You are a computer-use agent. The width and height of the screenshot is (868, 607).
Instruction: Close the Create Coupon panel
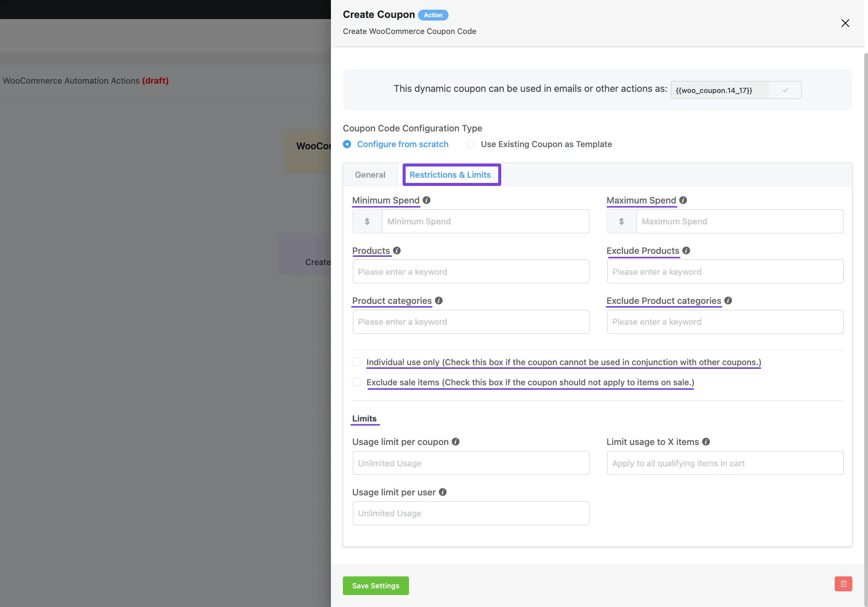(845, 23)
